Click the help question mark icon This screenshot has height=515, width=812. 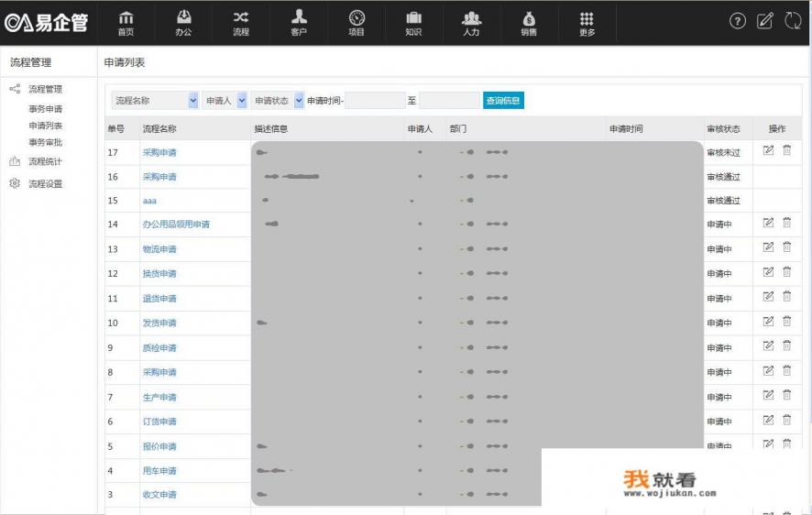[738, 21]
